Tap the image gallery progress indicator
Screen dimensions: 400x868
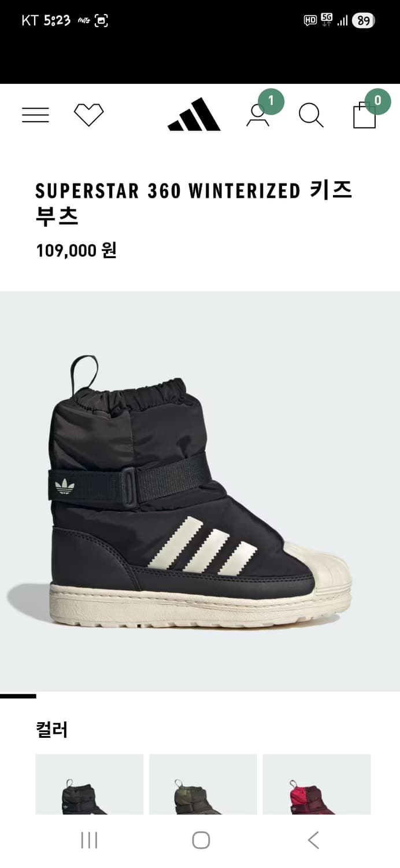click(x=18, y=696)
